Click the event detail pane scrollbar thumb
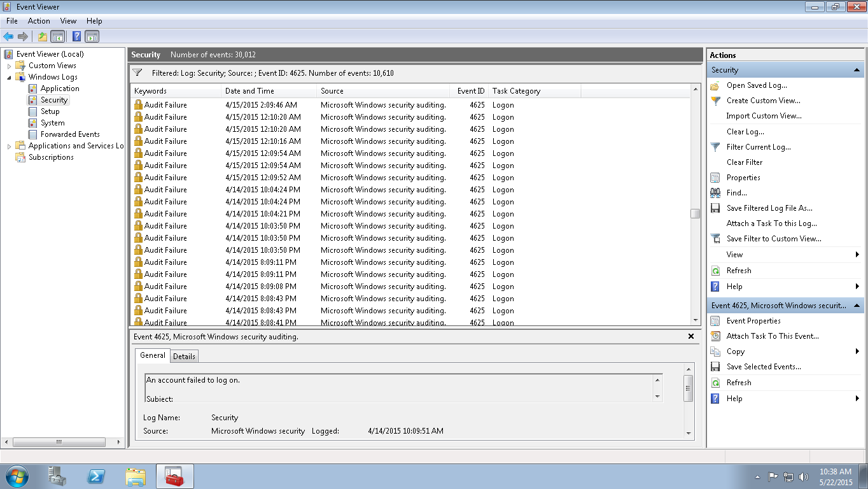Image resolution: width=868 pixels, height=489 pixels. pos(689,388)
